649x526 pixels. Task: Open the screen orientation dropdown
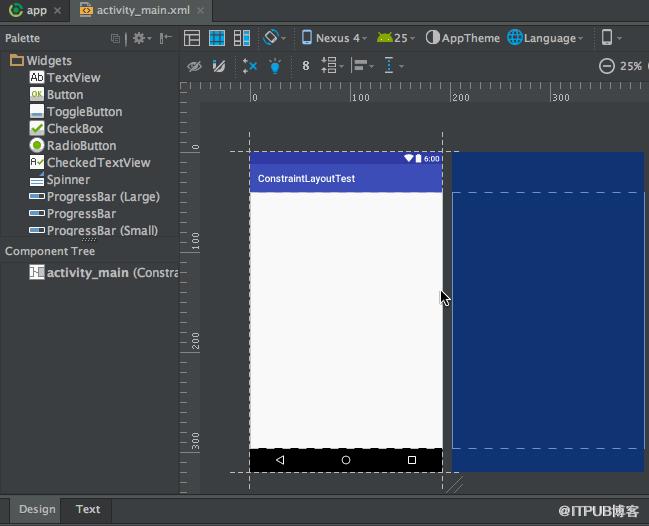[x=275, y=38]
